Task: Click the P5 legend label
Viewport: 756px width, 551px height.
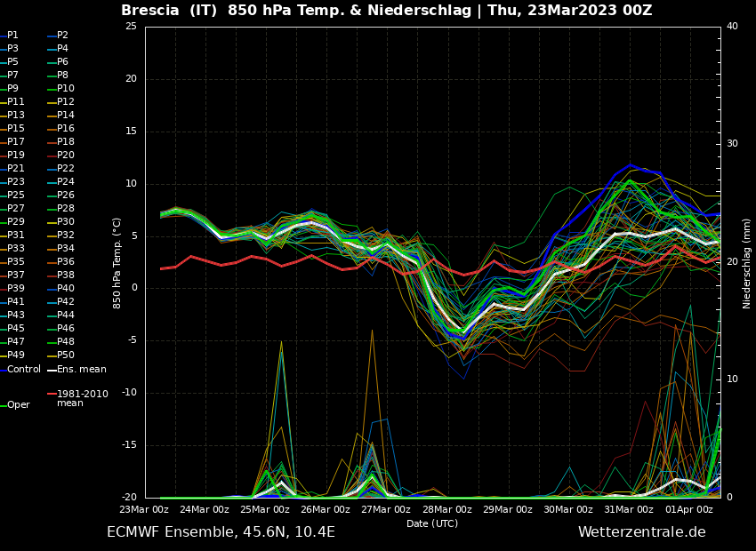Action: coord(12,61)
